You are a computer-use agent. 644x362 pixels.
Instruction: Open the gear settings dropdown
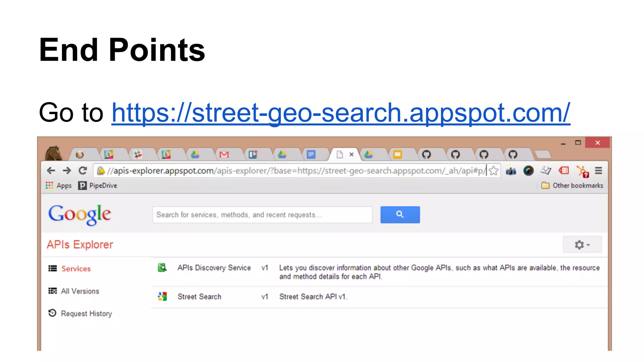point(582,244)
